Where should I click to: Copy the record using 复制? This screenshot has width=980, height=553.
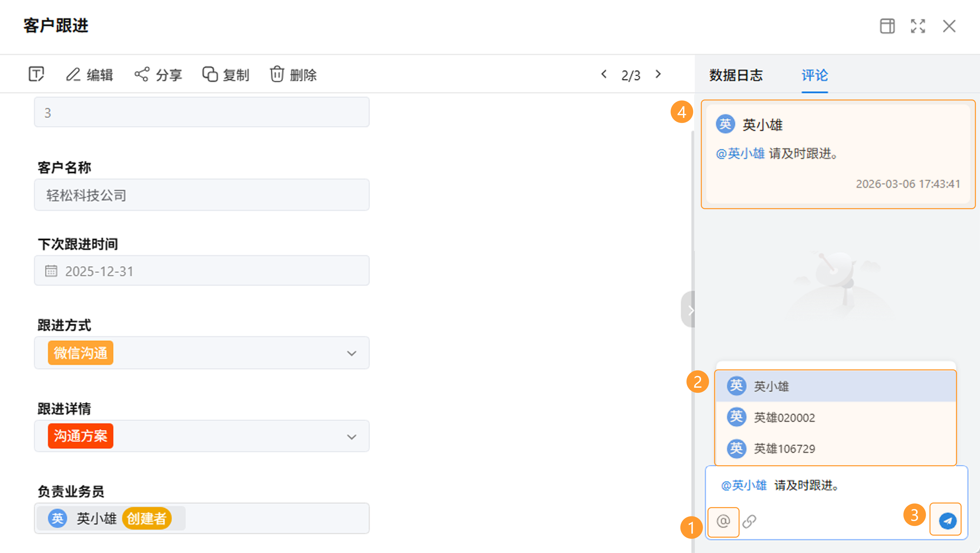226,74
